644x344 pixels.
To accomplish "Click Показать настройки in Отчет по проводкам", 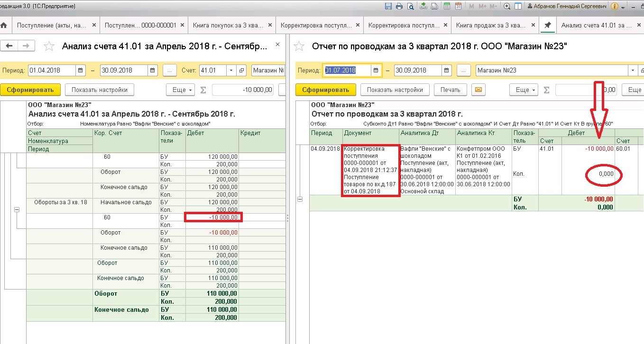I will tap(395, 90).
